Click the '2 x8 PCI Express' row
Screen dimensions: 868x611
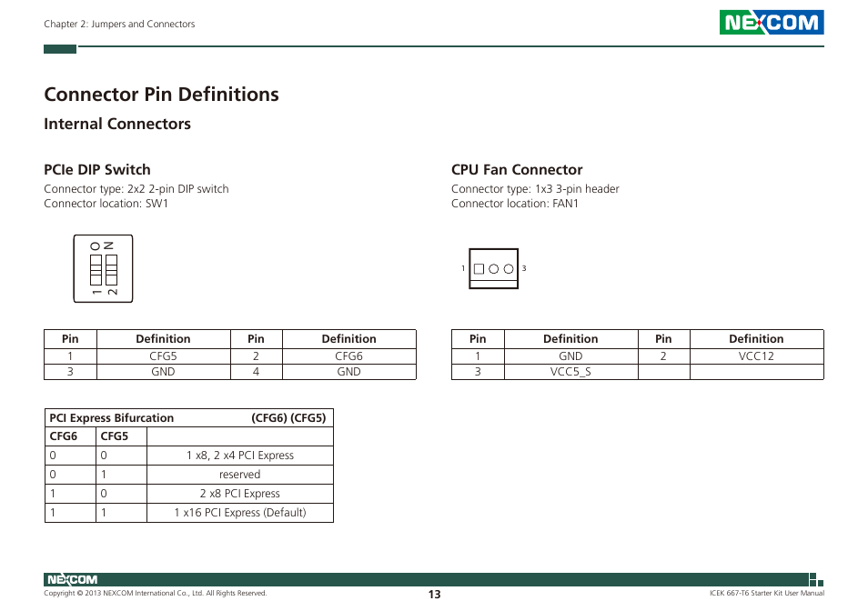pos(188,493)
